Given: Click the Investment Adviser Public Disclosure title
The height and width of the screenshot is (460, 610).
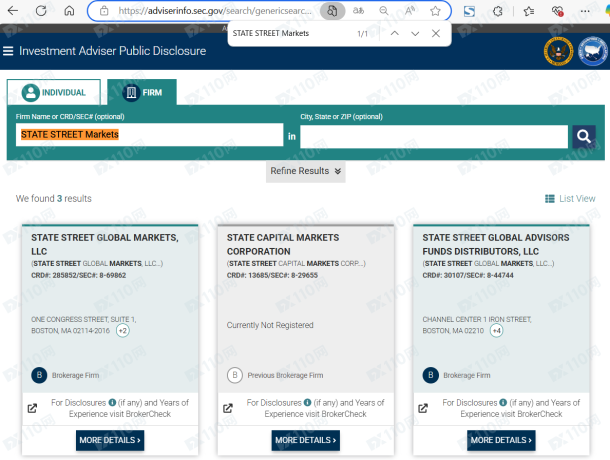Looking at the screenshot, I should 112,51.
